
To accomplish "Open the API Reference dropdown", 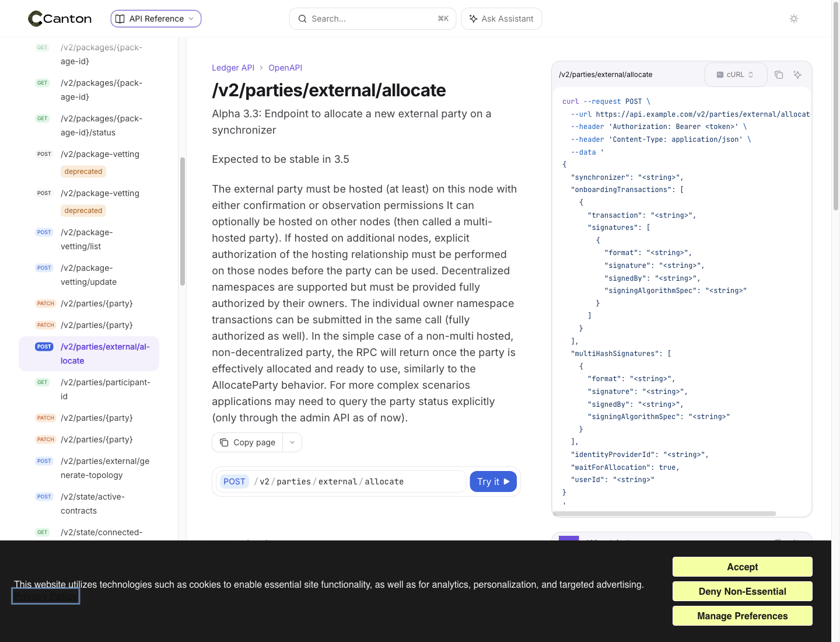I will tap(156, 19).
